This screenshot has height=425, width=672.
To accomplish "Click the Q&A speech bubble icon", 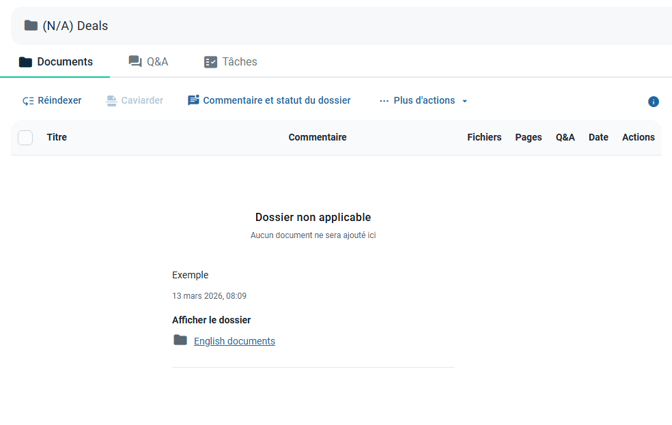I will [x=135, y=62].
